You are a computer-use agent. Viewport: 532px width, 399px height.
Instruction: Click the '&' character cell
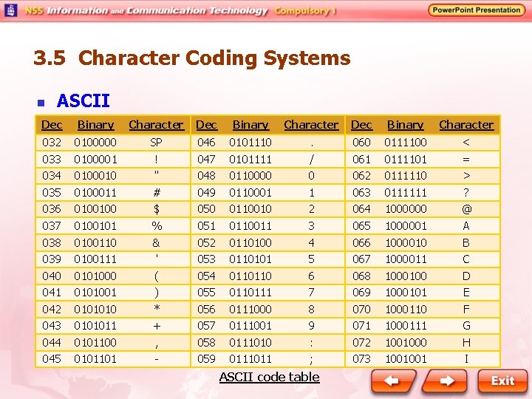pos(156,243)
